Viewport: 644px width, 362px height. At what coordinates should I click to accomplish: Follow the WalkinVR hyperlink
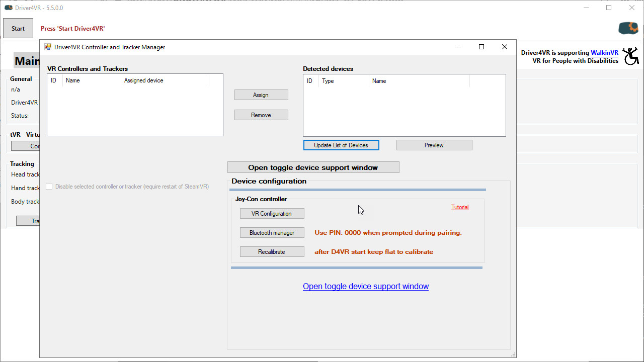tap(604, 52)
